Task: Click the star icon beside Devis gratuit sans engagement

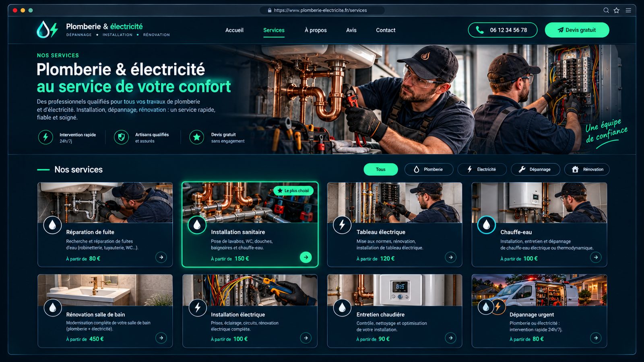Action: pos(197,137)
